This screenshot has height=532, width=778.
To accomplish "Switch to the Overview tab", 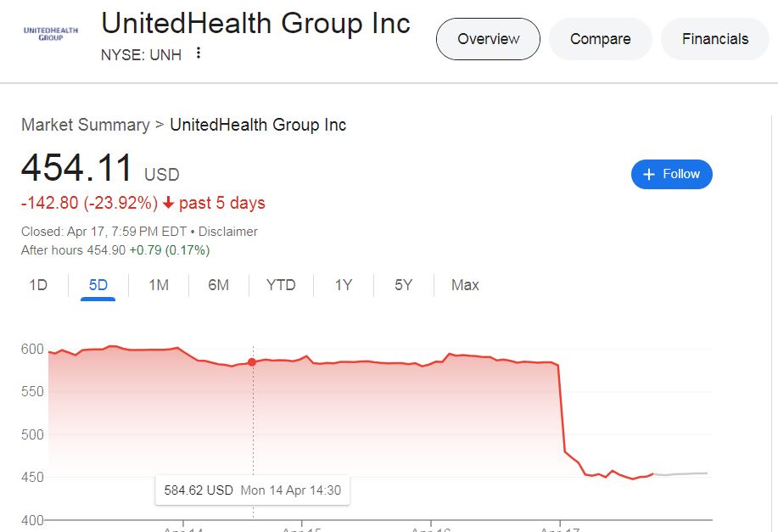I will 488,39.
